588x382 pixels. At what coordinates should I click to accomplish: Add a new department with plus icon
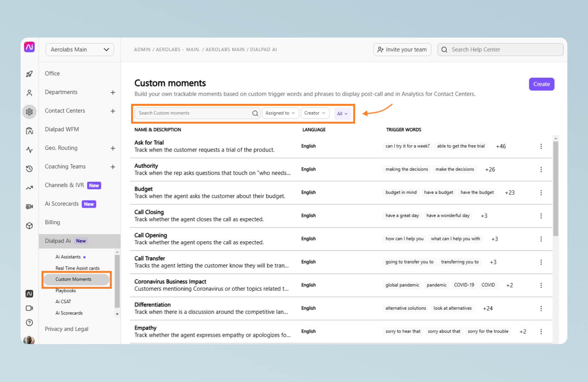(113, 92)
